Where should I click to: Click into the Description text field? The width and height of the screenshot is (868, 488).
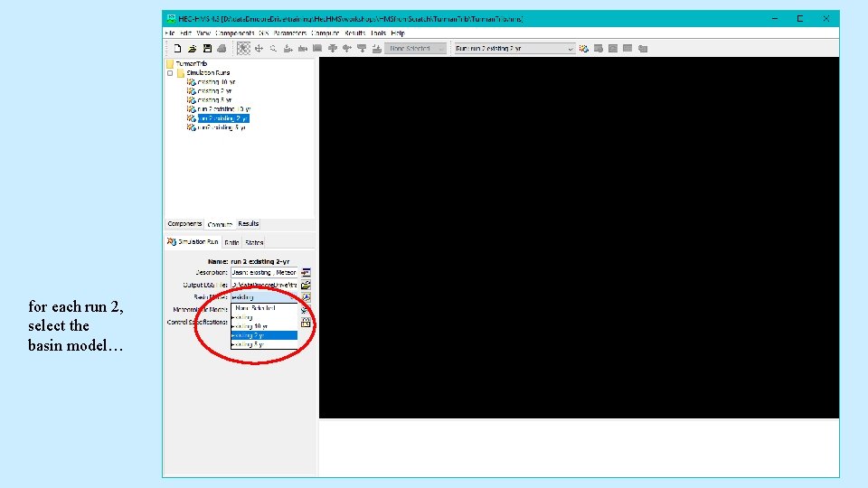(x=264, y=272)
